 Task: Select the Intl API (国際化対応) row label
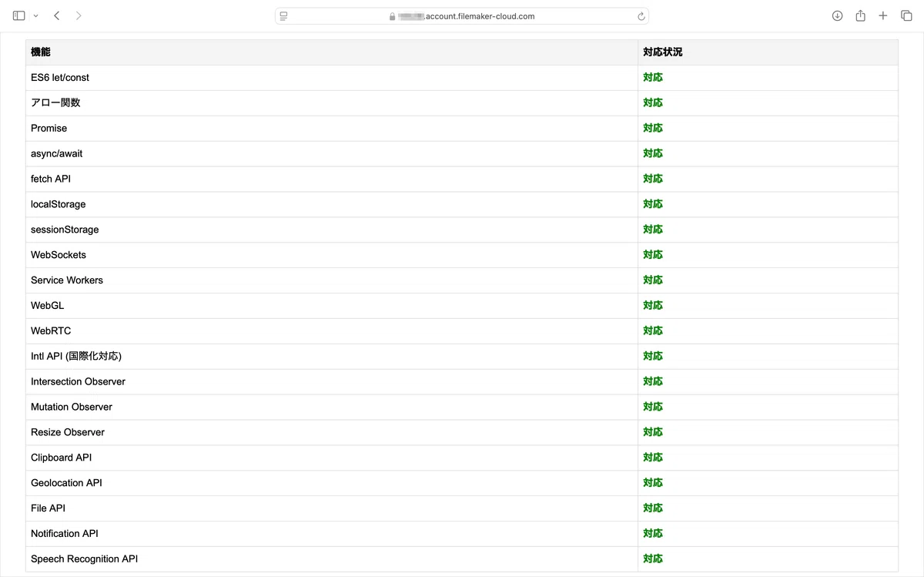tap(76, 356)
